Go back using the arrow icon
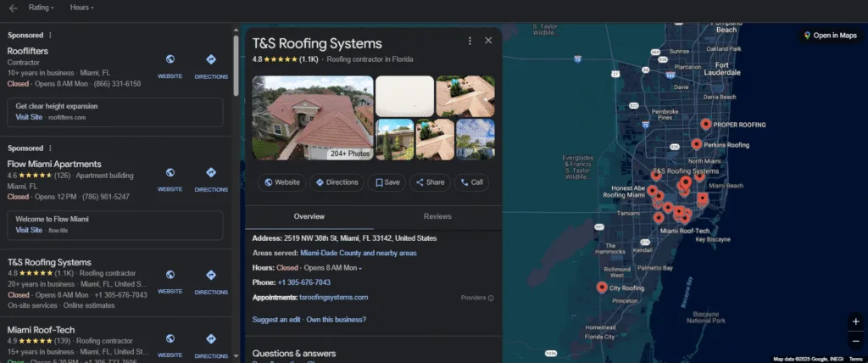Viewport: 868px width, 363px height. pyautogui.click(x=14, y=8)
